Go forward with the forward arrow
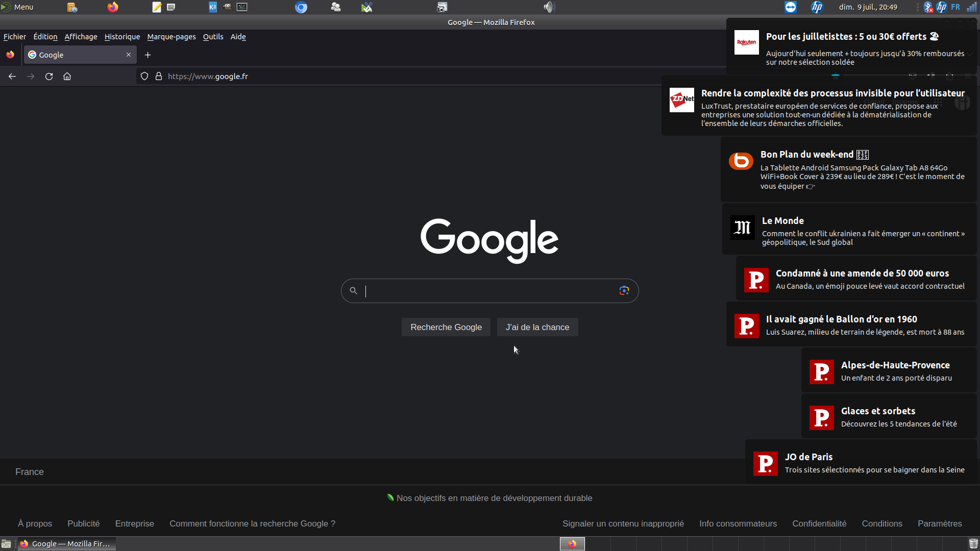 [x=31, y=77]
